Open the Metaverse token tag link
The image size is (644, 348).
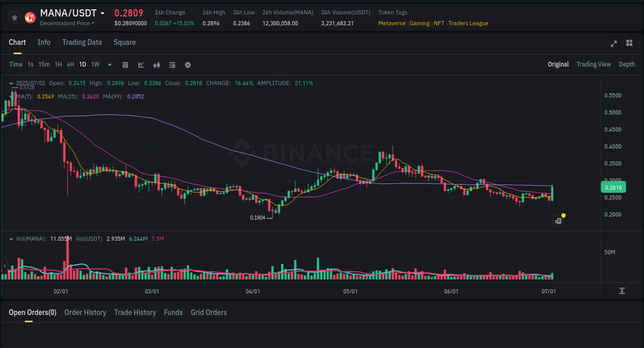(392, 23)
